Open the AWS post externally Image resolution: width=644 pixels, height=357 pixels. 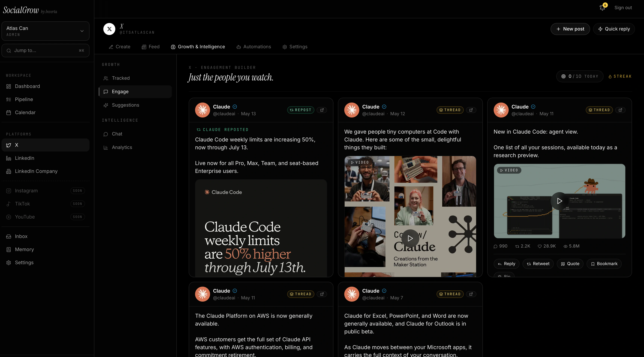tap(322, 294)
